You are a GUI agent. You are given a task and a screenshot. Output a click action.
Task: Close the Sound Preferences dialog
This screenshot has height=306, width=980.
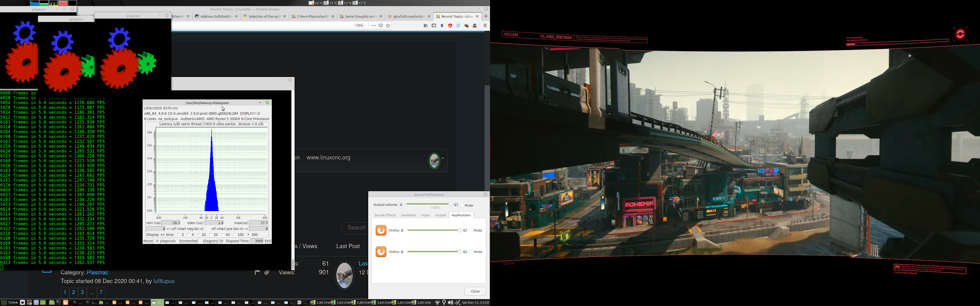(475, 291)
